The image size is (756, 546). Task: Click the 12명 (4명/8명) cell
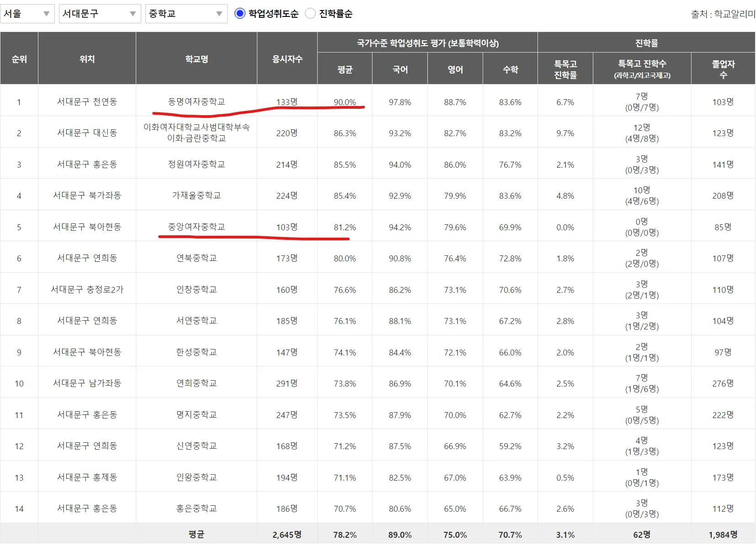642,133
